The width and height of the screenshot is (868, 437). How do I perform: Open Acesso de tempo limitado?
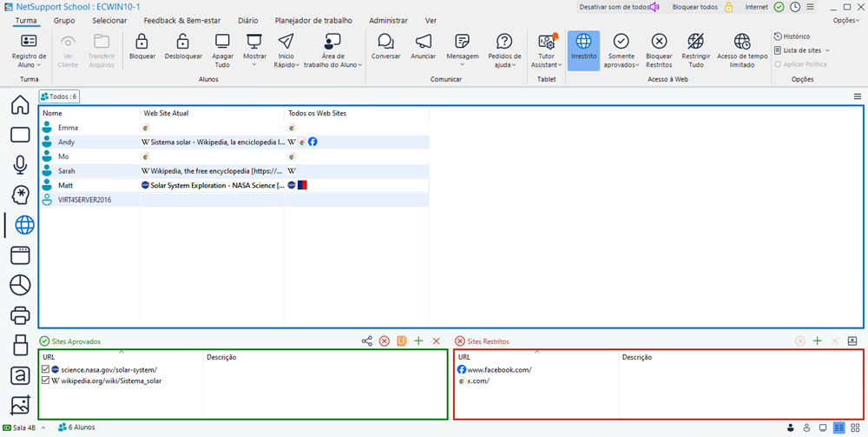pyautogui.click(x=742, y=50)
